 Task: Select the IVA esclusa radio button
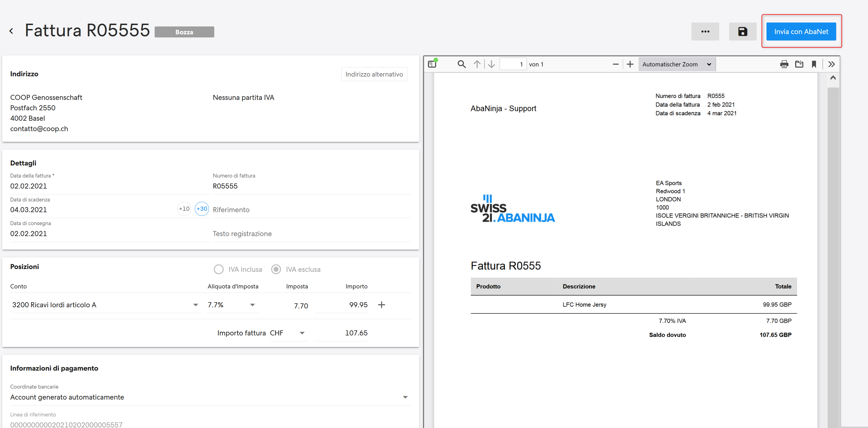tap(276, 269)
